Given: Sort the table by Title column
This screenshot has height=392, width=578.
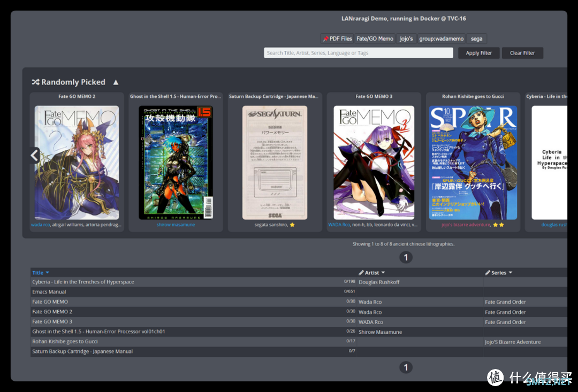Looking at the screenshot, I should (x=41, y=273).
